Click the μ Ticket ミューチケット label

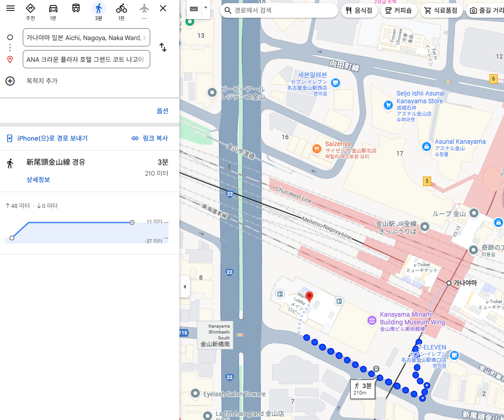(x=422, y=268)
